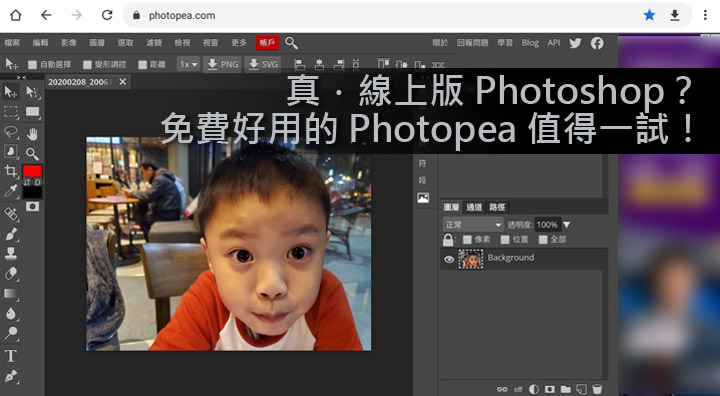720x396 pixels.
Task: Open the 檔案 (File) menu
Action: (x=12, y=43)
